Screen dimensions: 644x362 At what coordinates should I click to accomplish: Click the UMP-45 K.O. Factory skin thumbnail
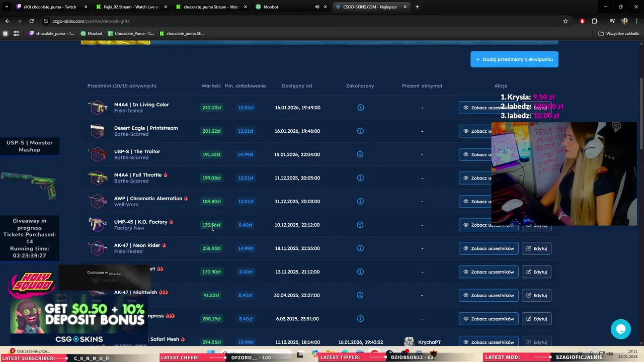click(98, 225)
